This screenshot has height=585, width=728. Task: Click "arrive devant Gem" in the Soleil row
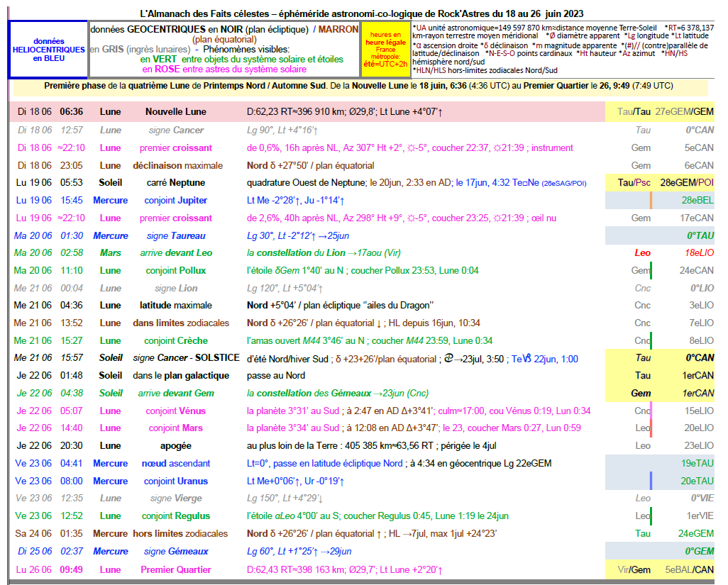coord(176,393)
